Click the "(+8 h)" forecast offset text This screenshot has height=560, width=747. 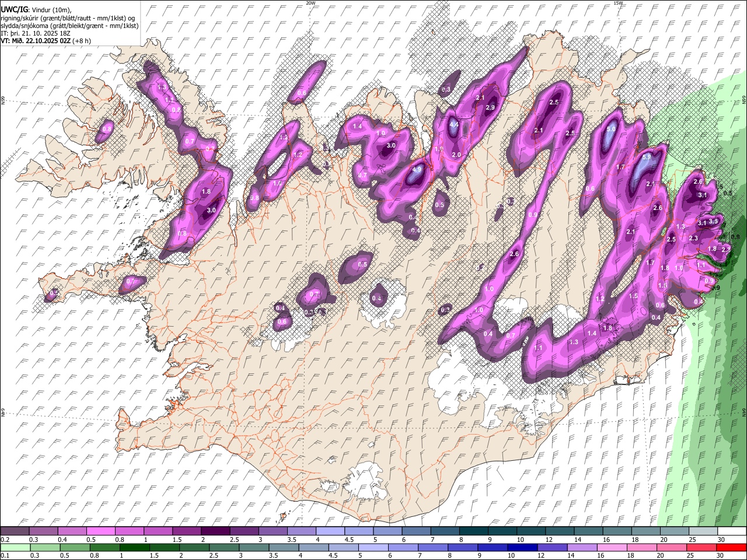82,41
